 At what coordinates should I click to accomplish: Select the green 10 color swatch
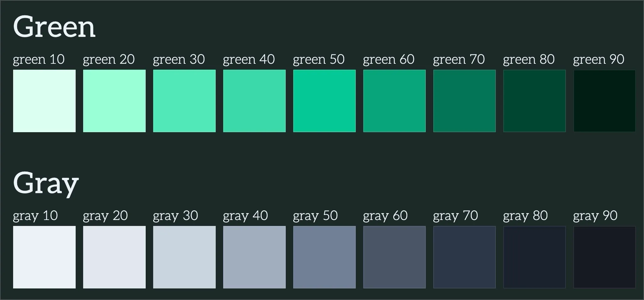pyautogui.click(x=44, y=101)
